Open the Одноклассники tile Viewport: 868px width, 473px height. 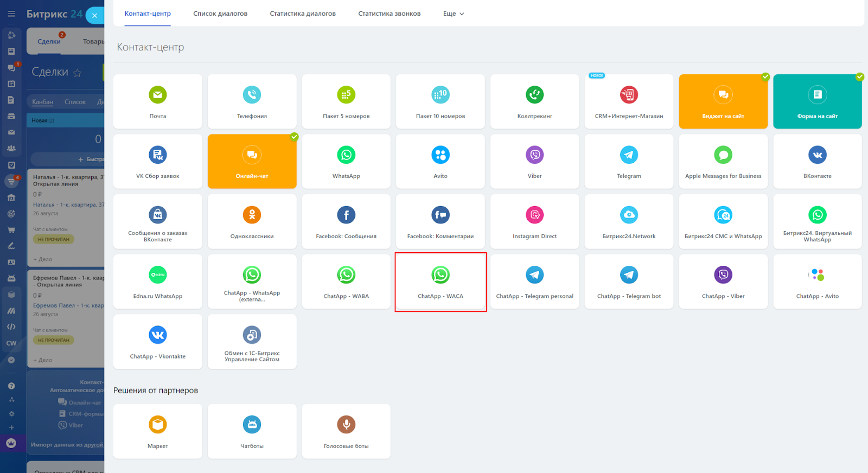tap(252, 222)
